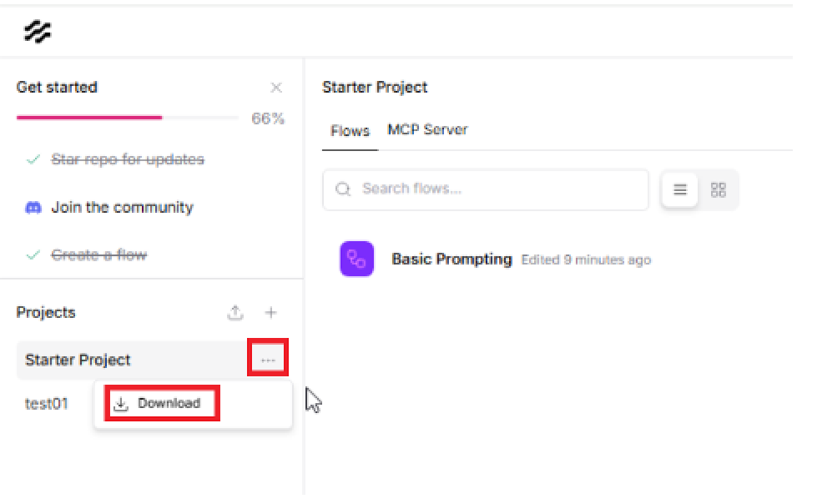The width and height of the screenshot is (817, 504).
Task: Open Starter Project options menu
Action: [x=268, y=360]
